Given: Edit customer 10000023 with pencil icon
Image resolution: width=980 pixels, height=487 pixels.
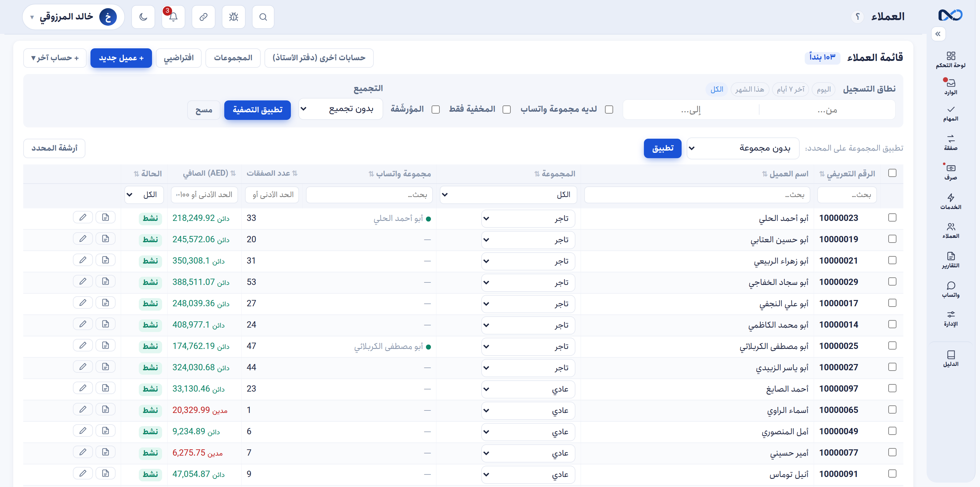Looking at the screenshot, I should 83,217.
